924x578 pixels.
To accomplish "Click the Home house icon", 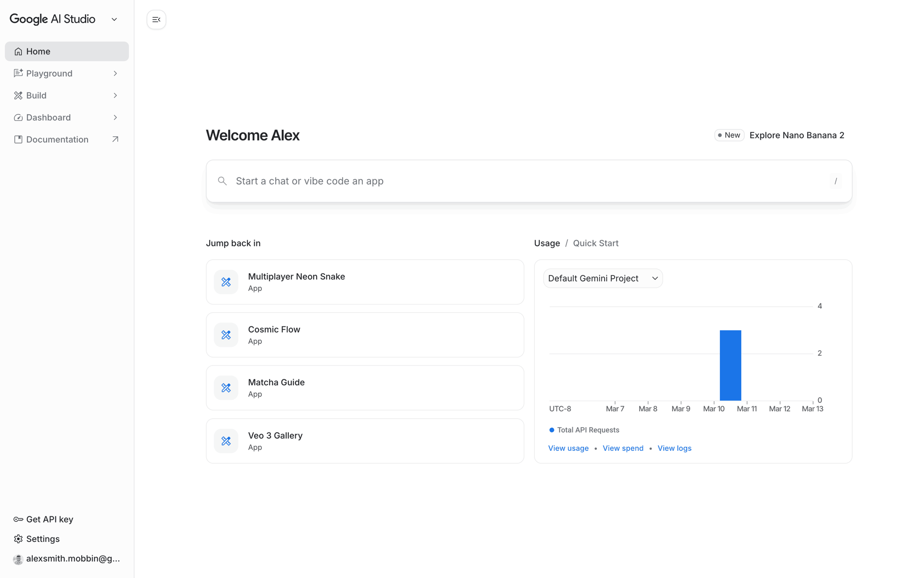I will pos(18,52).
